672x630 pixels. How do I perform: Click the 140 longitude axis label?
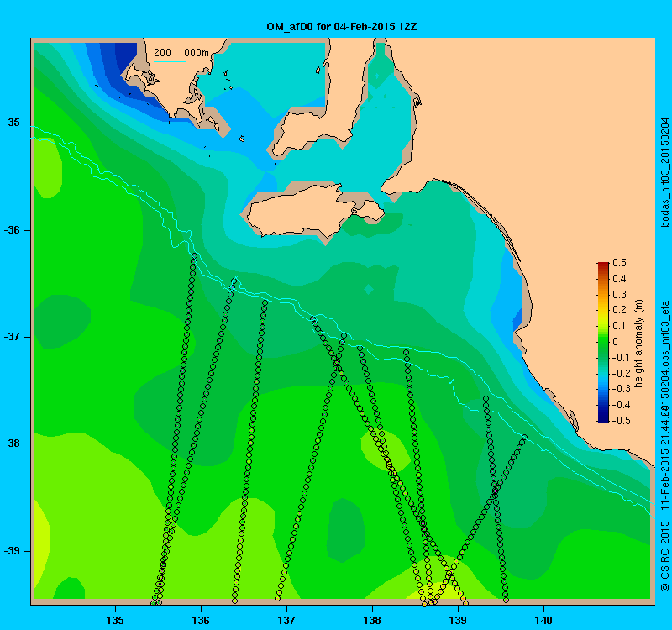pyautogui.click(x=543, y=620)
